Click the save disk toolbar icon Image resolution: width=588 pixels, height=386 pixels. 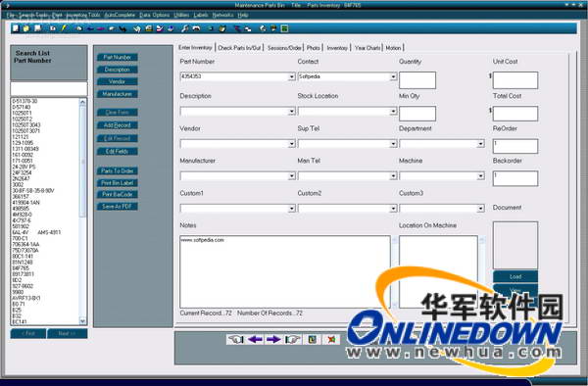[x=38, y=28]
